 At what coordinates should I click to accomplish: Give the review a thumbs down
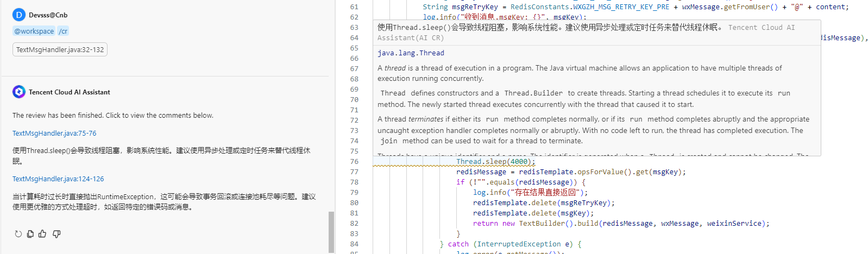pos(56,234)
